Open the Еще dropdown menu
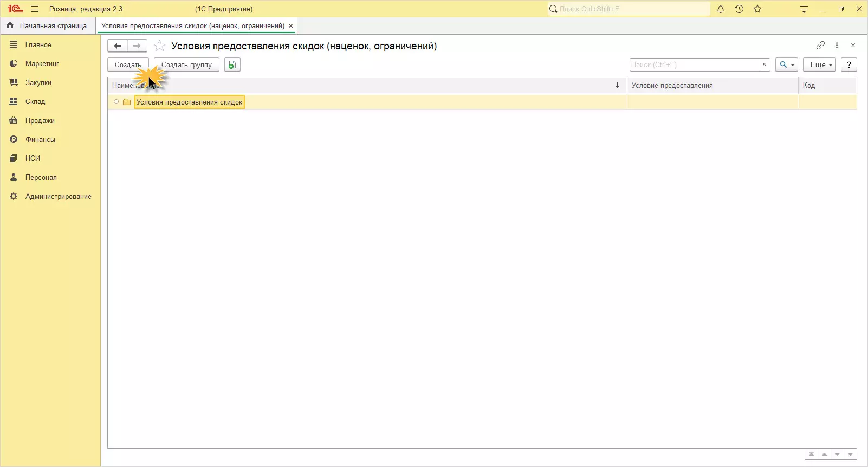Image resolution: width=868 pixels, height=467 pixels. pyautogui.click(x=820, y=65)
